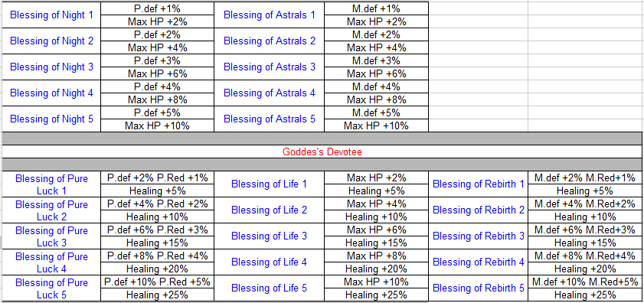This screenshot has height=303, width=644.
Task: Select the Goddes's Devotee header row
Action: (322, 152)
